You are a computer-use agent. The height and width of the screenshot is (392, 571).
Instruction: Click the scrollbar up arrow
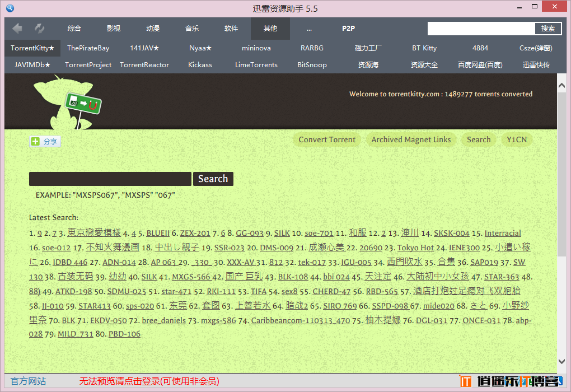[561, 86]
